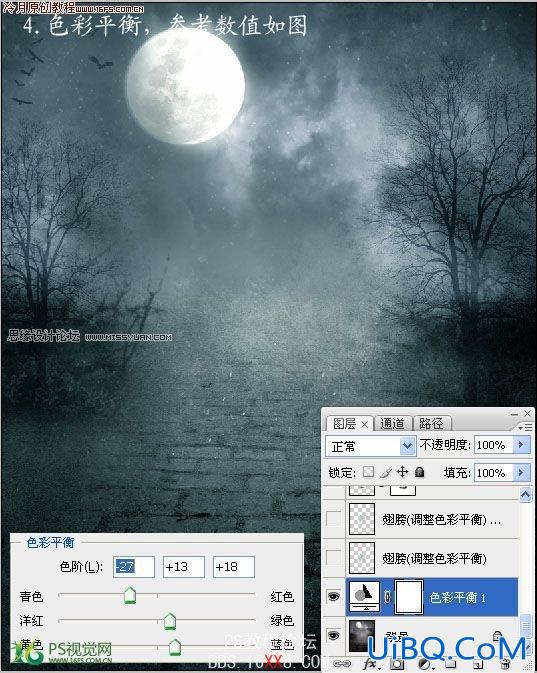The image size is (537, 673).
Task: Click the layers list scroll-up arrow
Action: (525, 494)
